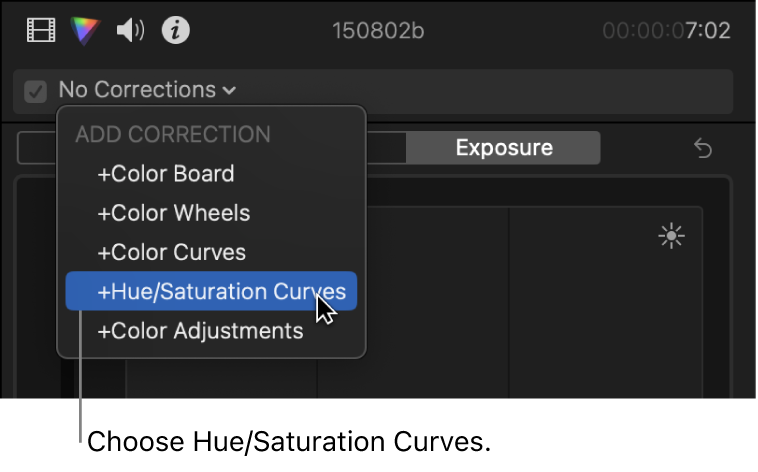Show the Info inspector
This screenshot has height=472, width=758.
(x=176, y=31)
